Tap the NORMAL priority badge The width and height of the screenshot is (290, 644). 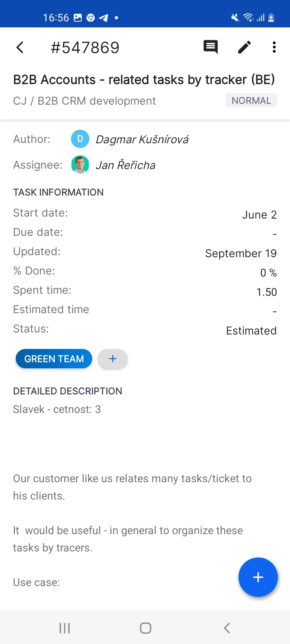(251, 101)
